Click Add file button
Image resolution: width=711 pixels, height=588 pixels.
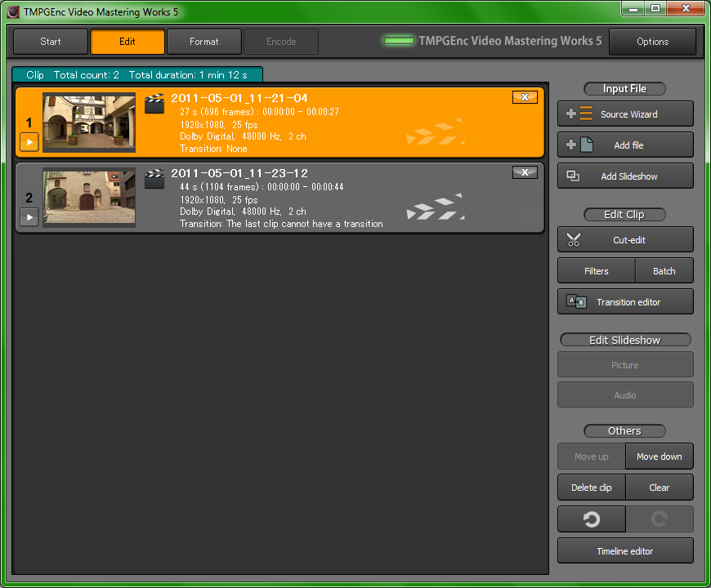click(x=625, y=145)
